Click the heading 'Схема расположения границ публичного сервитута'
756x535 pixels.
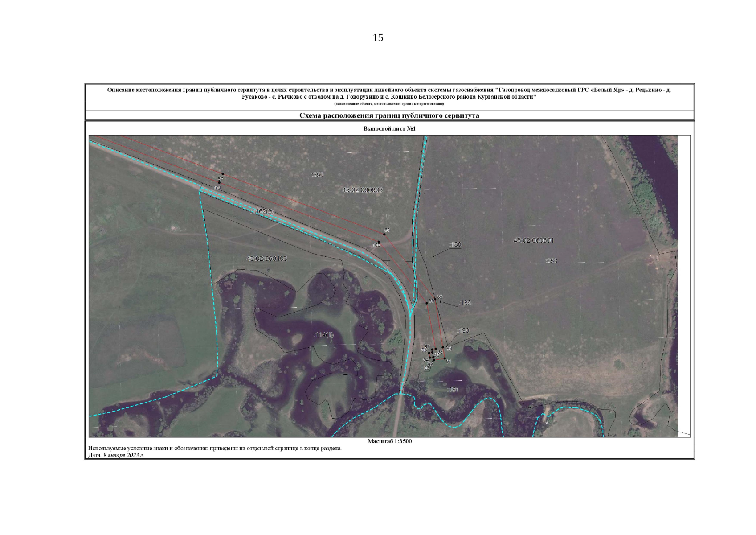click(389, 115)
